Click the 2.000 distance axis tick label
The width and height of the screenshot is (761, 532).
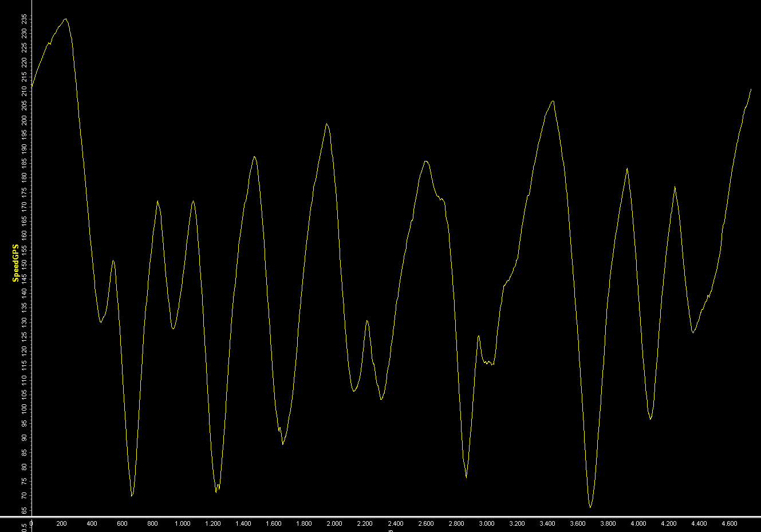[x=334, y=523]
